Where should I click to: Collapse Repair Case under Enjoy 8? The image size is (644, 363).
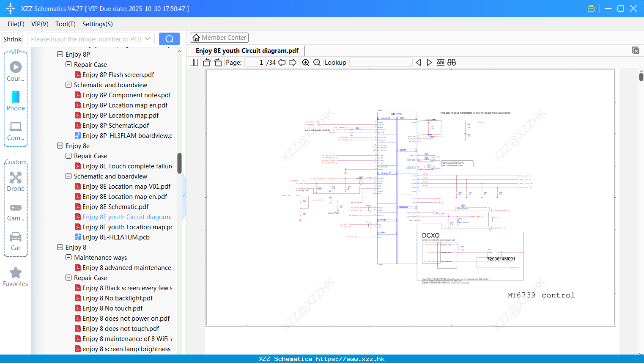coord(69,278)
